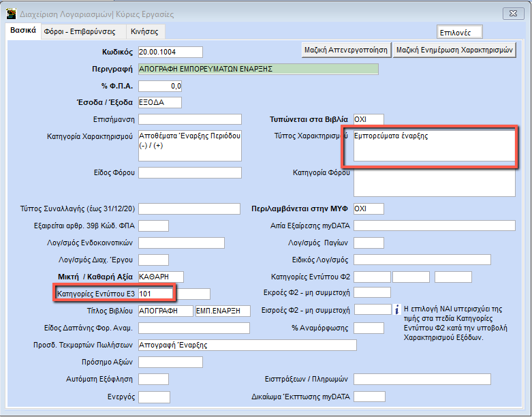Click third Κατηγορίες Εντύπου Φ2 field
This screenshot has width=532, height=417.
453,277
